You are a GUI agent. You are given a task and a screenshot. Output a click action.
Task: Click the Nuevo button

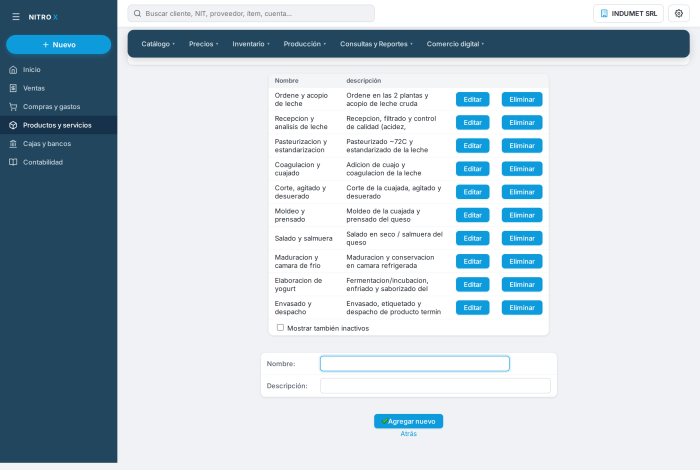[58, 45]
